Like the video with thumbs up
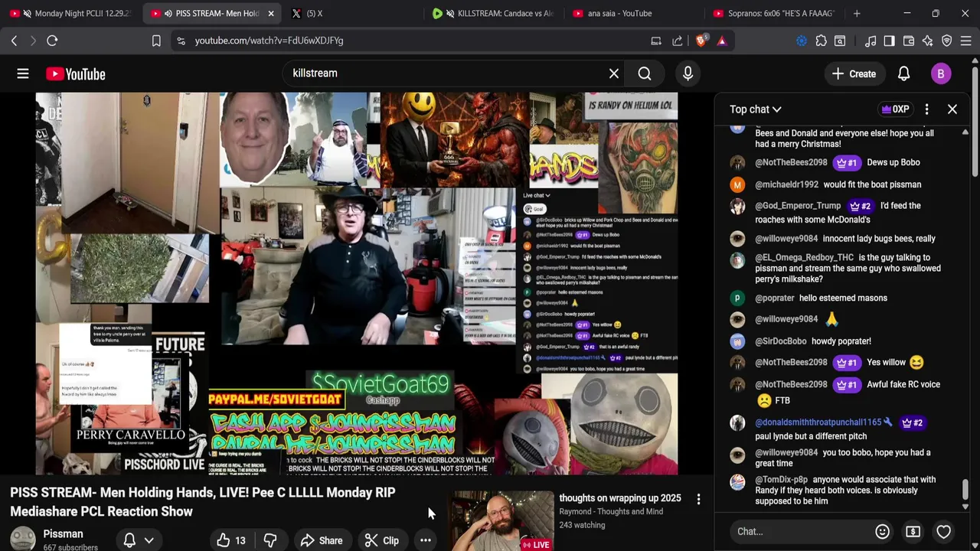This screenshot has width=980, height=551. 231,540
